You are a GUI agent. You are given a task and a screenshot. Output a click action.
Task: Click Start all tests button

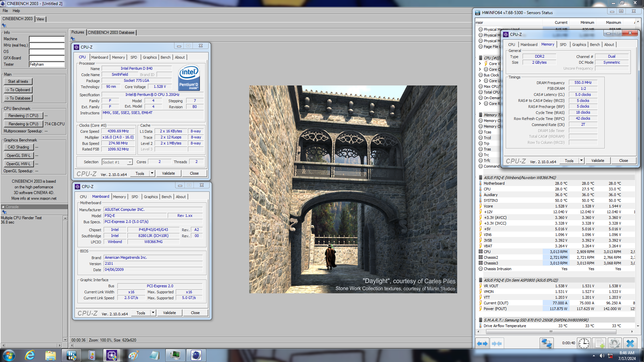[18, 81]
